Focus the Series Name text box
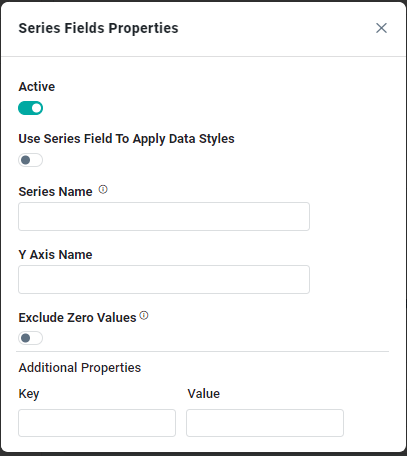407x456 pixels. [x=164, y=216]
